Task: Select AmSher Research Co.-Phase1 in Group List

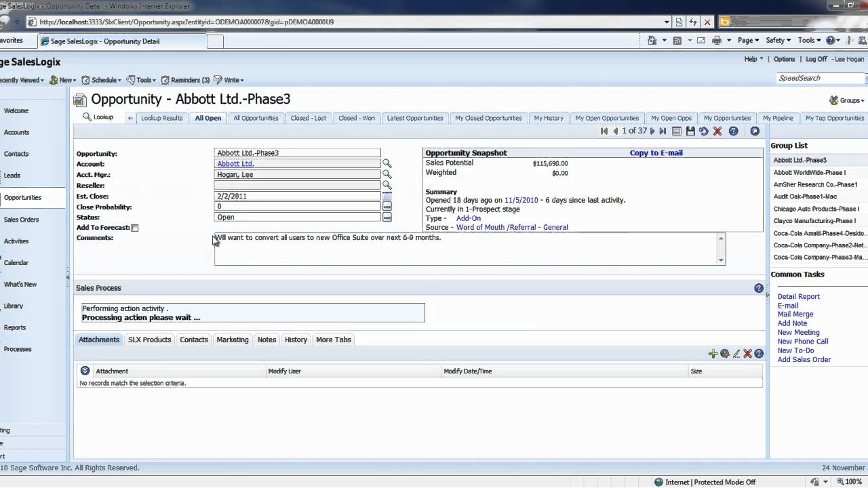Action: pos(815,184)
